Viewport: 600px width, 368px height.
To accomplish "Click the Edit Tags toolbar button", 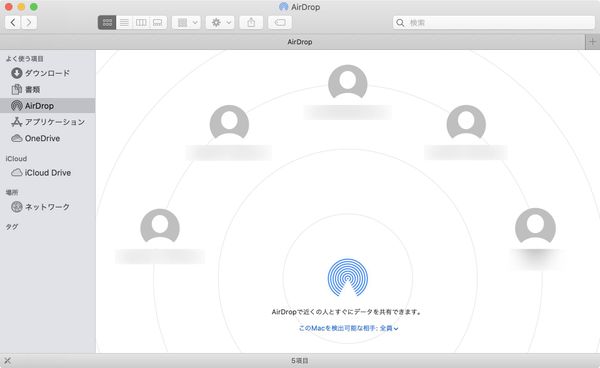I will (x=280, y=23).
